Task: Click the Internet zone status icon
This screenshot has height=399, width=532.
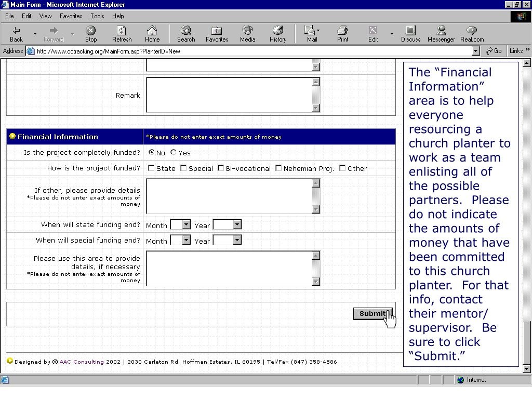Action: click(460, 380)
